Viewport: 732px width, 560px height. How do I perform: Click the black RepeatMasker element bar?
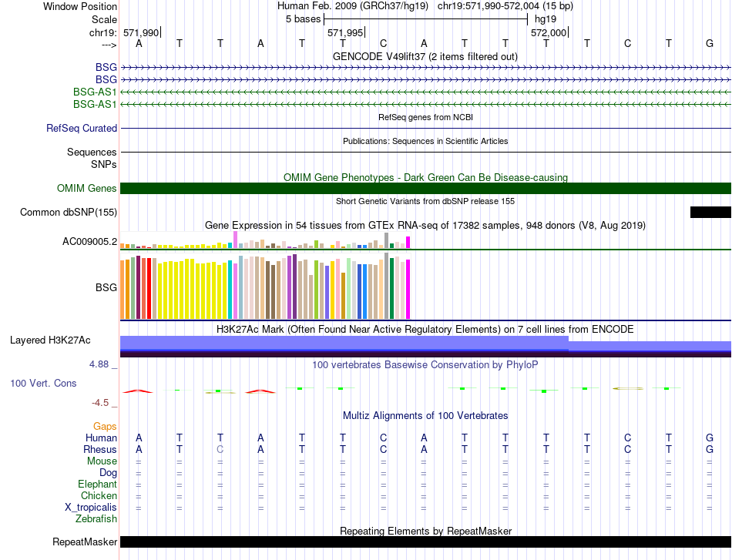click(425, 542)
